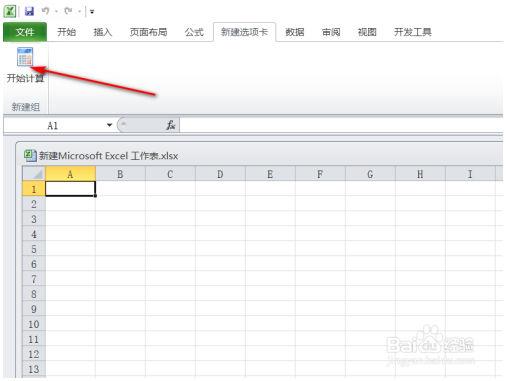Open the Undo history dropdown arrow

[56, 12]
